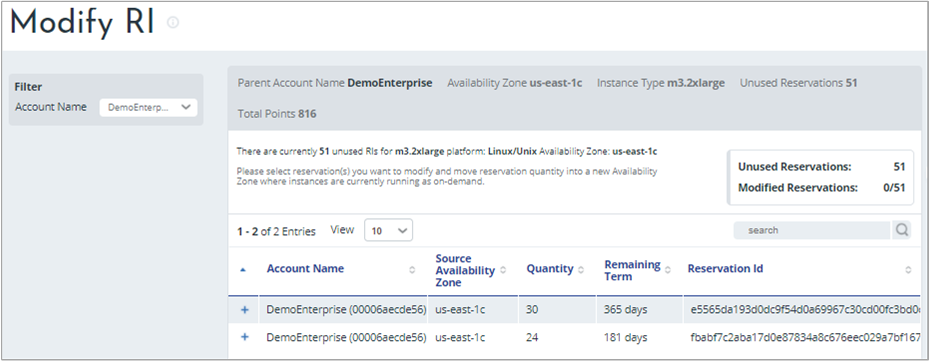The height and width of the screenshot is (361, 930).
Task: Click the reservation ID starting with e5565da
Action: point(805,309)
